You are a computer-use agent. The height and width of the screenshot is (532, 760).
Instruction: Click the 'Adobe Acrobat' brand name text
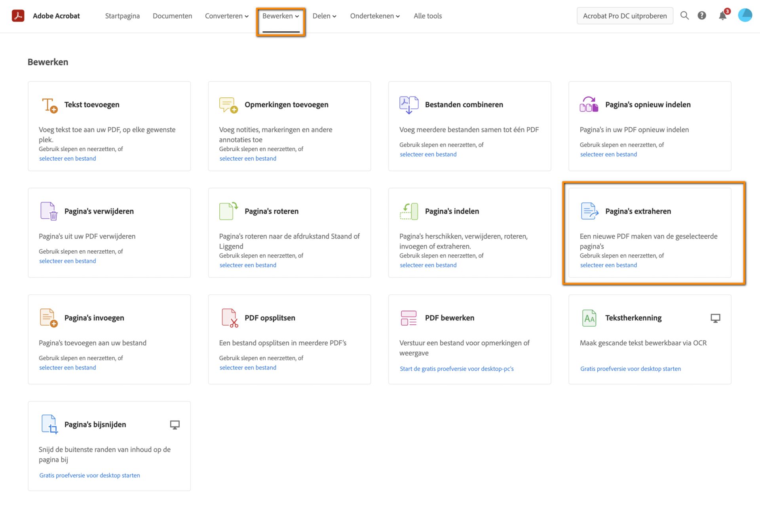click(x=56, y=16)
